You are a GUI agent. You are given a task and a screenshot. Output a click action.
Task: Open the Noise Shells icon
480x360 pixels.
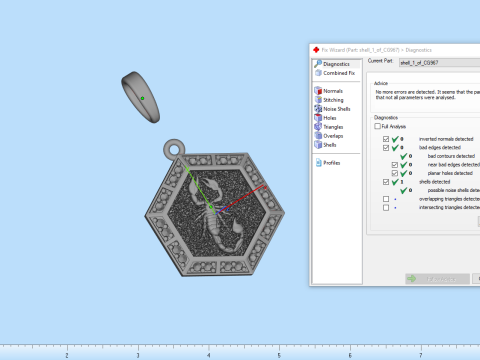click(318, 109)
